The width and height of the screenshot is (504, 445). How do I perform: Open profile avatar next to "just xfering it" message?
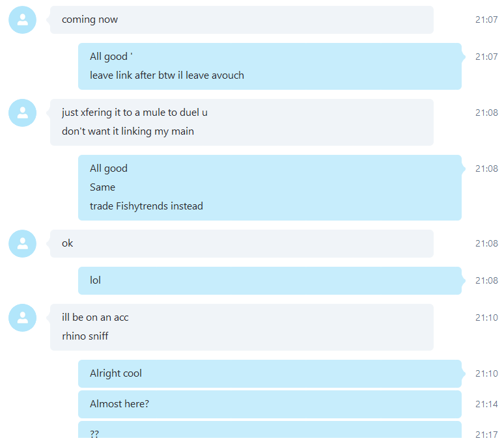coord(23,113)
